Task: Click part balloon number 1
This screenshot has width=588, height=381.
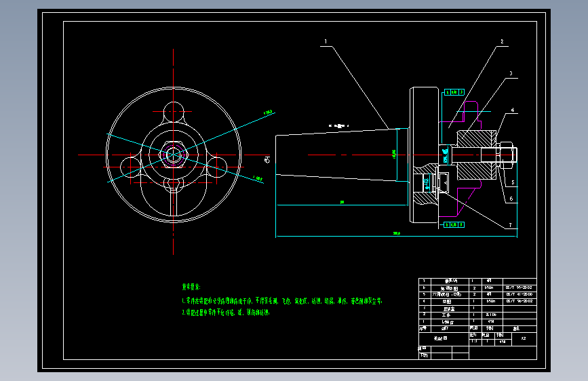Action: (x=326, y=41)
